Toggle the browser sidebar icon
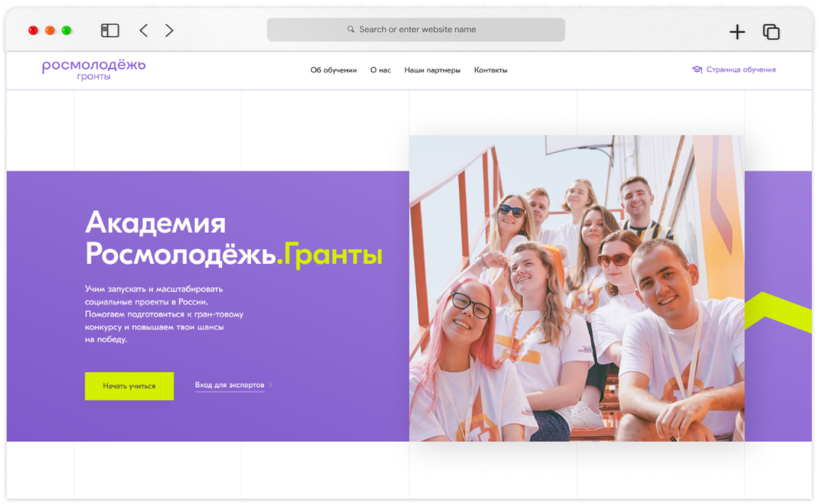This screenshot has height=504, width=819. pos(110,30)
